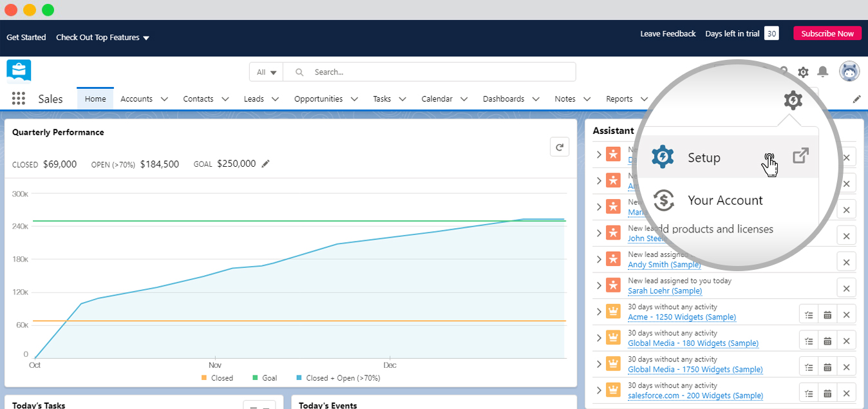Screen dimensions: 868x409
Task: Dismiss the Global Media - 180 Widgets item
Action: pyautogui.click(x=846, y=341)
